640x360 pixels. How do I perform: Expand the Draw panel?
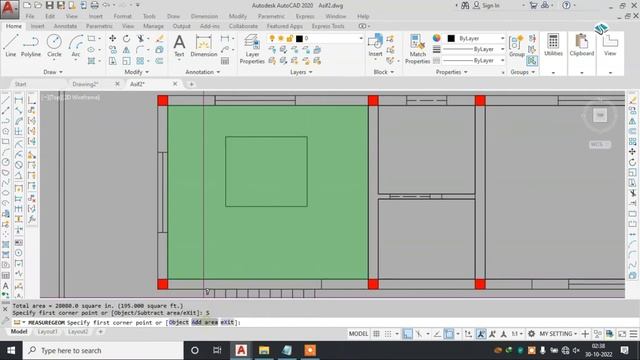tap(53, 72)
